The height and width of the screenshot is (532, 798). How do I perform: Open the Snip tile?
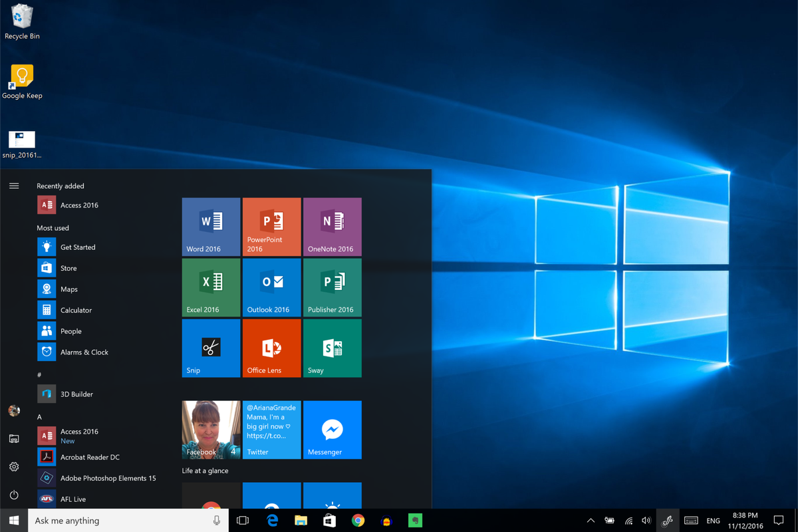211,348
